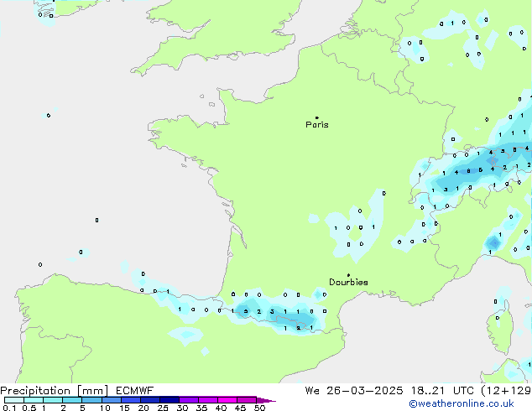Click the 1–2 mm legend swatch
The image size is (532, 411).
(53, 400)
